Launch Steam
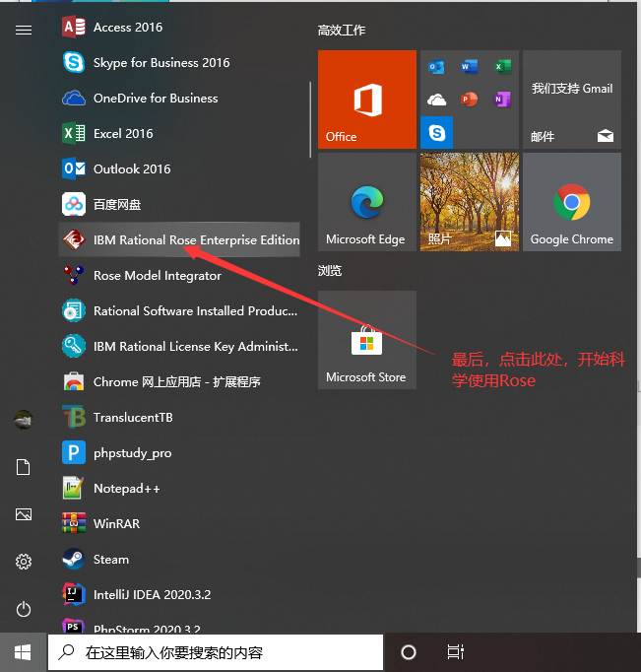Screen dimensions: 641x672 click(x=179, y=560)
